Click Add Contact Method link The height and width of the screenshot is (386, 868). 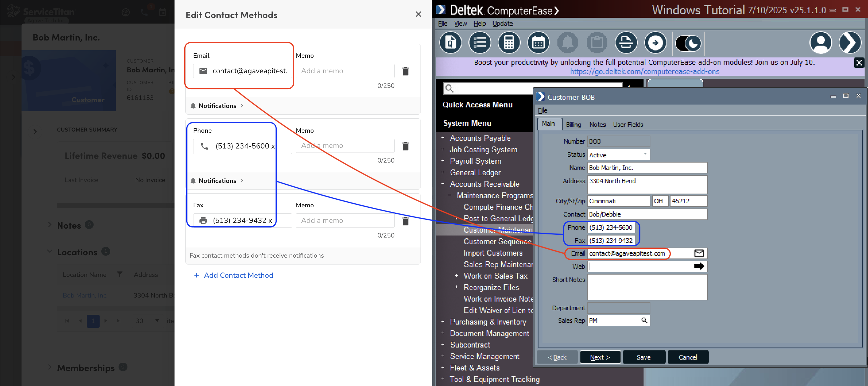pyautogui.click(x=234, y=275)
